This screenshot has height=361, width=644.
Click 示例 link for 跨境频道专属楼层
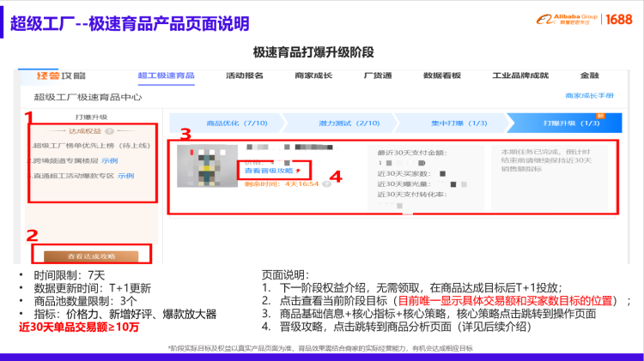(x=109, y=160)
